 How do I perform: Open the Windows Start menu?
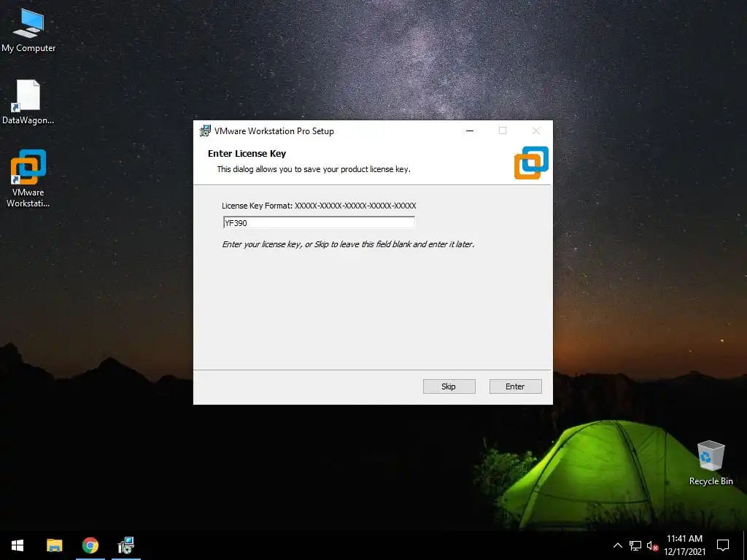click(x=18, y=545)
